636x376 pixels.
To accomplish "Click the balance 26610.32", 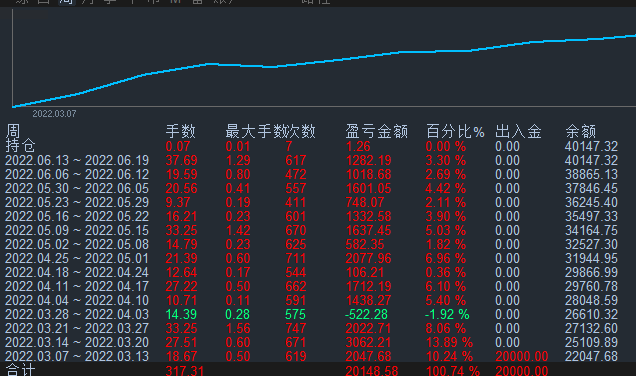I will point(591,315).
